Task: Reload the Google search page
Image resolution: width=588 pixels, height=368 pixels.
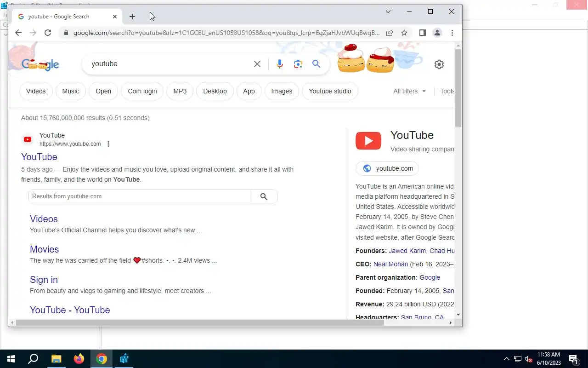Action: point(48,33)
